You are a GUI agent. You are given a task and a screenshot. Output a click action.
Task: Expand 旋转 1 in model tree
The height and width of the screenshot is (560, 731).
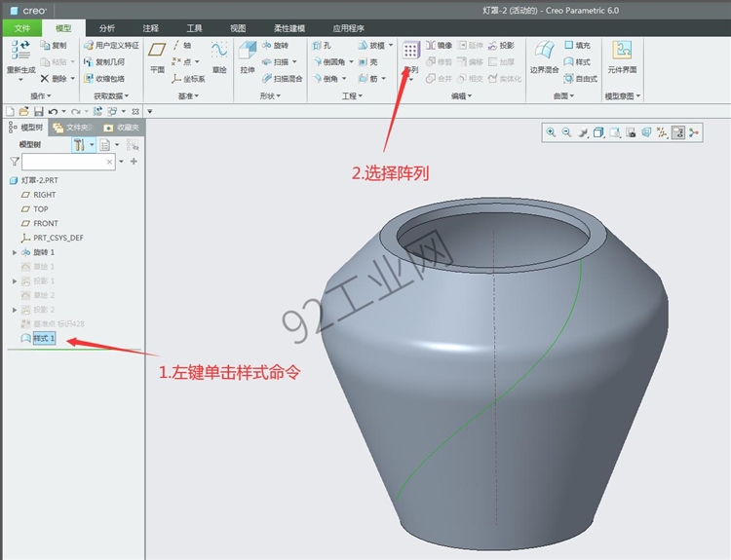15,252
